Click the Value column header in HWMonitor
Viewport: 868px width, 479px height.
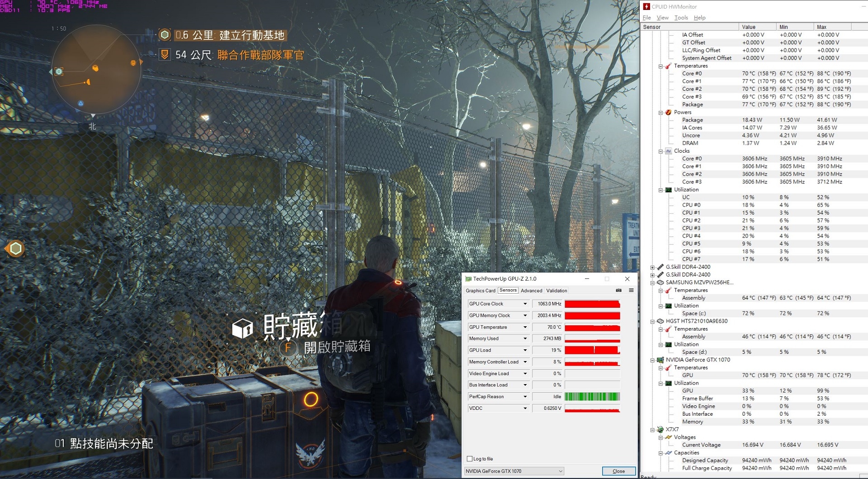click(x=758, y=27)
